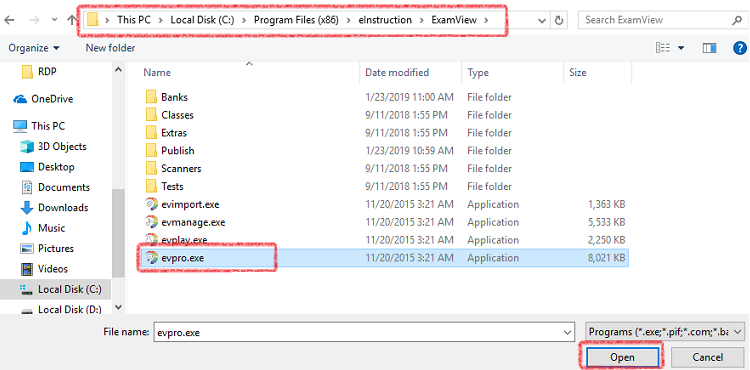Select OneDrive in navigation pane
Image resolution: width=750 pixels, height=370 pixels.
[44, 99]
